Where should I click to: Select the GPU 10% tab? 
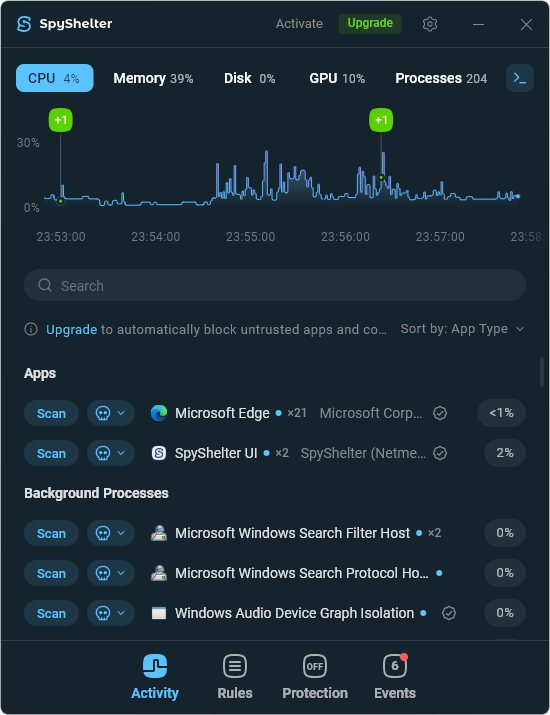coord(337,78)
